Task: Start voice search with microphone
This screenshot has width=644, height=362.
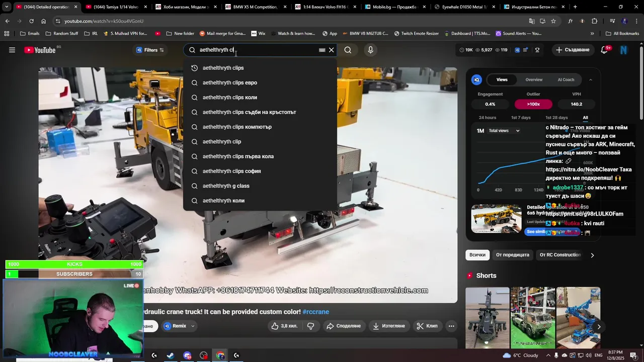Action: [x=370, y=50]
